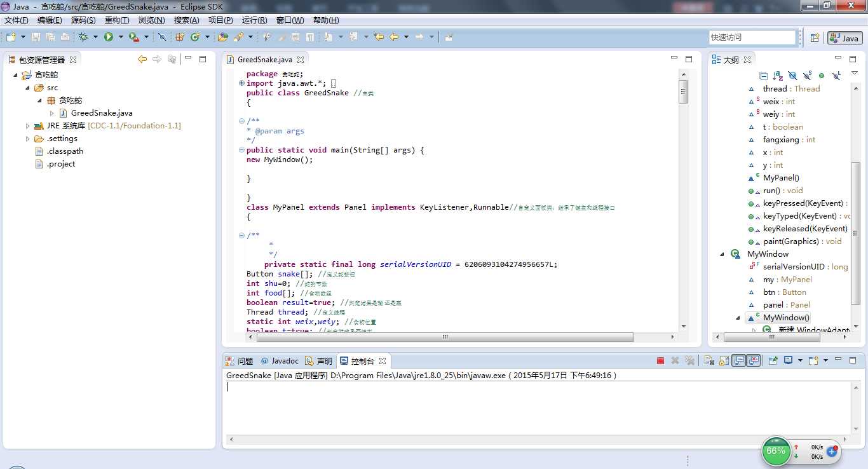Open the 文件(F) menu
Screen dimensions: 868x469
pos(16,20)
